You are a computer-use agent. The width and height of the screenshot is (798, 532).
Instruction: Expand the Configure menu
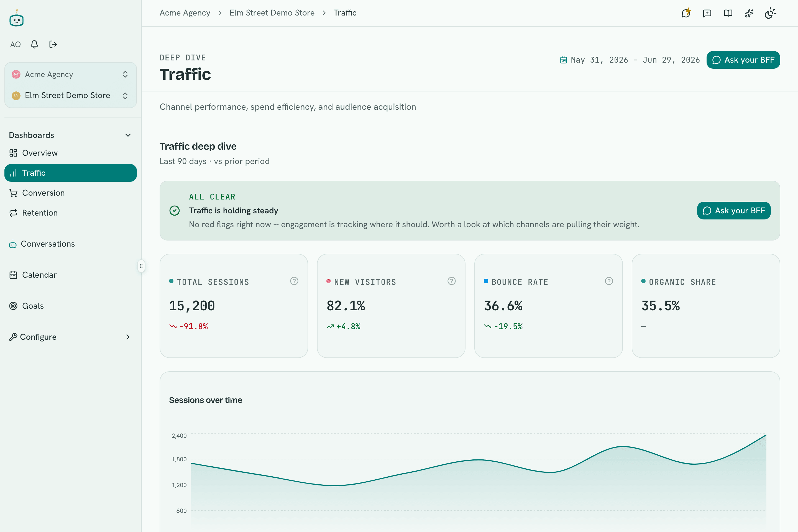coord(71,337)
